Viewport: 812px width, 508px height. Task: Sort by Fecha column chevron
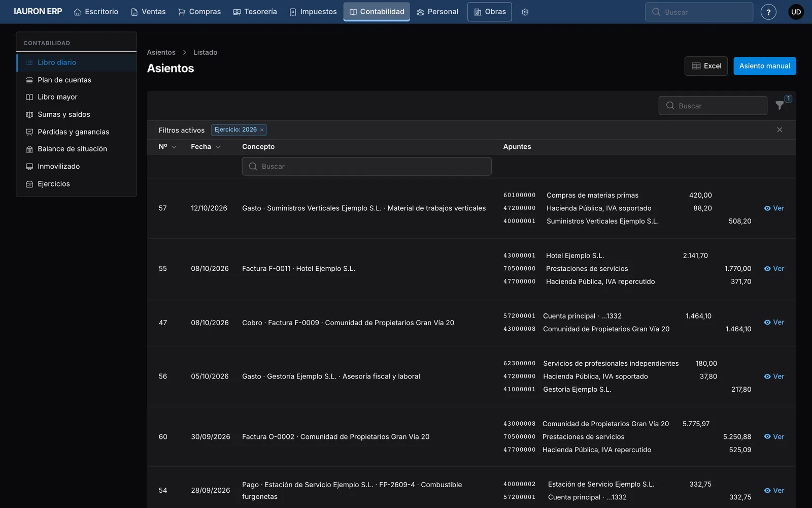click(218, 147)
